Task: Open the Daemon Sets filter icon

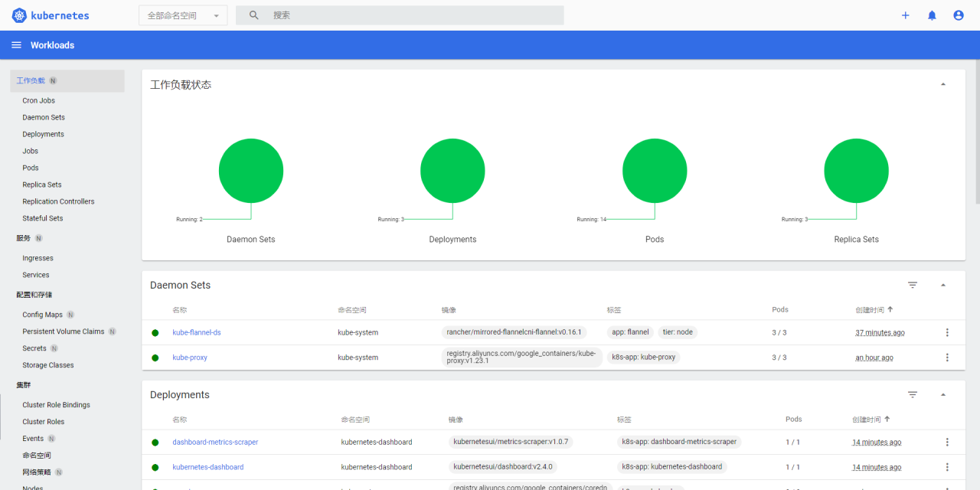Action: coord(913,285)
